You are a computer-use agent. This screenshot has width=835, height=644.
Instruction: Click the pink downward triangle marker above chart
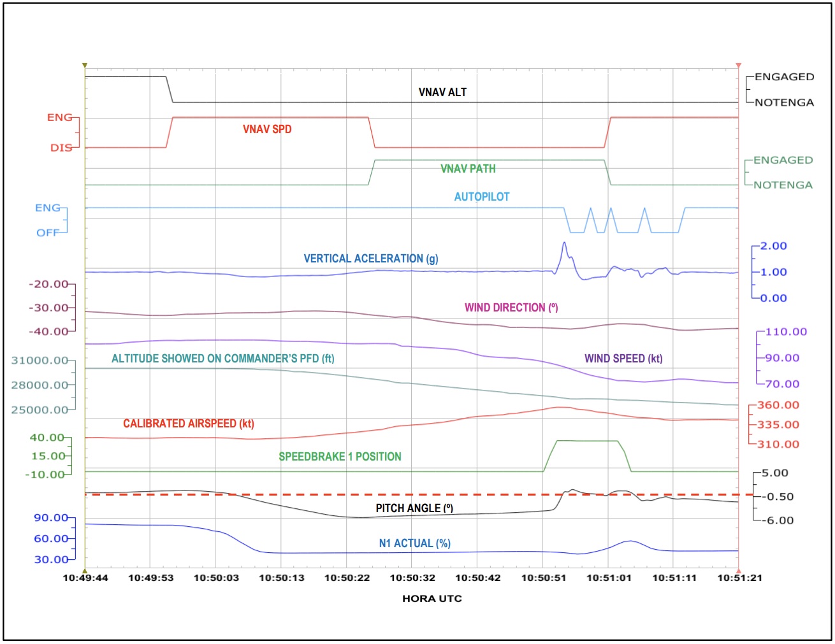point(738,65)
